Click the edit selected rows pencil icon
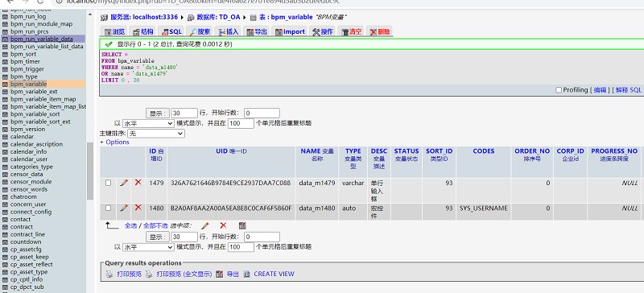This screenshot has height=293, width=644. click(x=205, y=225)
